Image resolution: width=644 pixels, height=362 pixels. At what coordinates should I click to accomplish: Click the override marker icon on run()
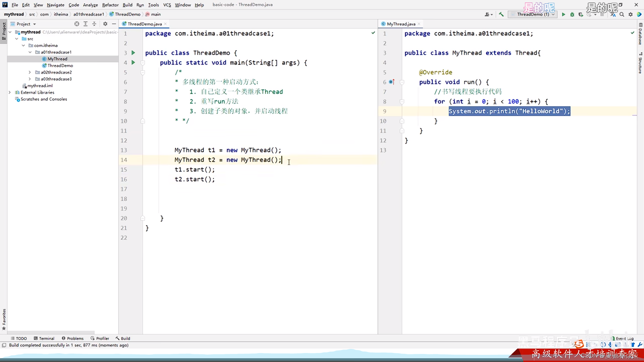391,82
